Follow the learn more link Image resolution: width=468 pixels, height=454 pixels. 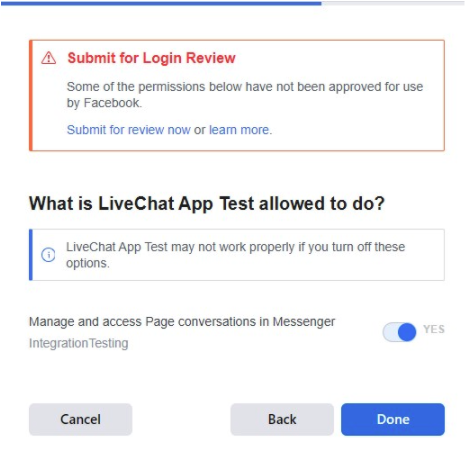(x=239, y=130)
